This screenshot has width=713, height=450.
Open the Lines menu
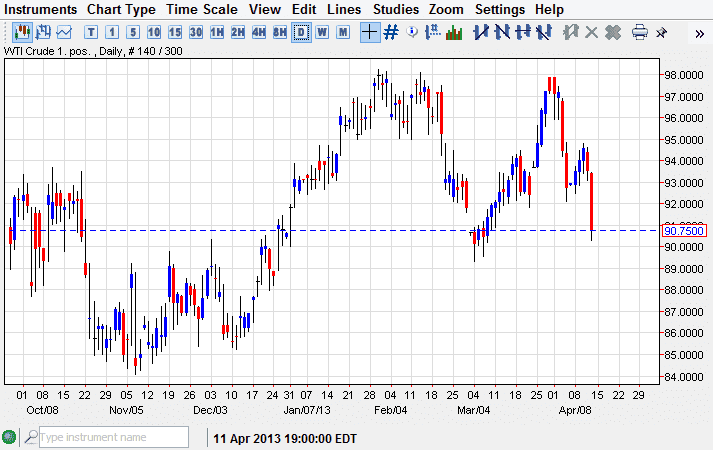[x=344, y=9]
